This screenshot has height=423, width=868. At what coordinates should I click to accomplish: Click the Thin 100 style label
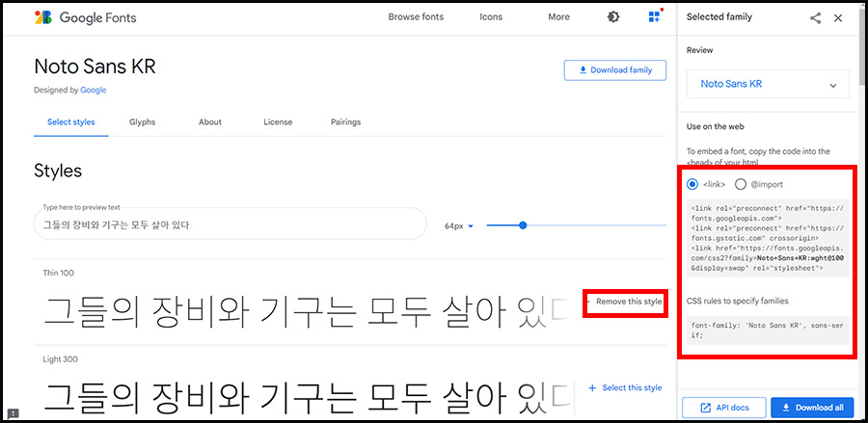tap(58, 273)
